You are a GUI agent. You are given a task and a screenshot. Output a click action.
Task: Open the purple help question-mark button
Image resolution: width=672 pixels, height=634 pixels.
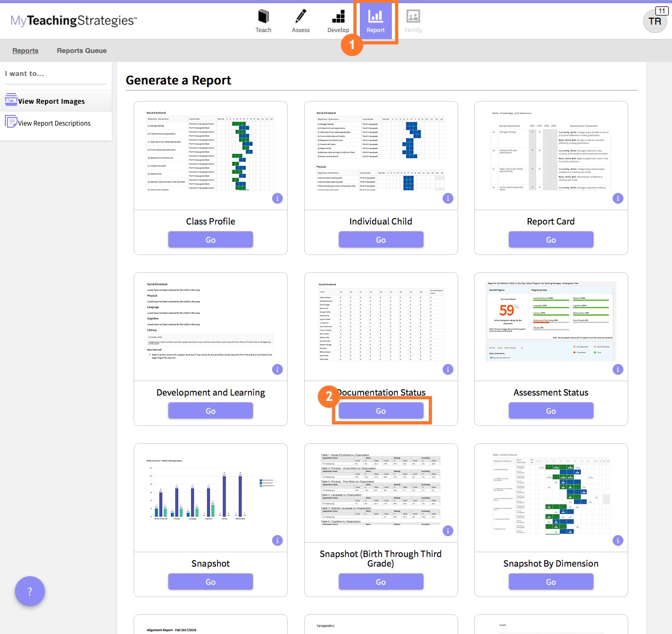(30, 591)
